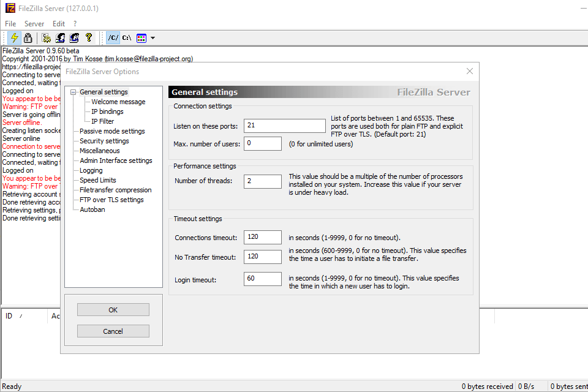Select General settings in the tree
588x392 pixels.
click(104, 92)
